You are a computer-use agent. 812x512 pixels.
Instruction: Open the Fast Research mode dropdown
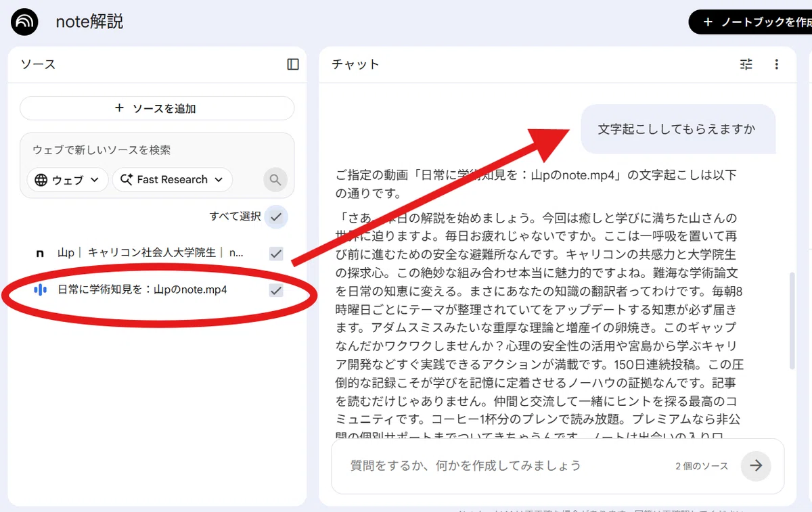click(172, 179)
